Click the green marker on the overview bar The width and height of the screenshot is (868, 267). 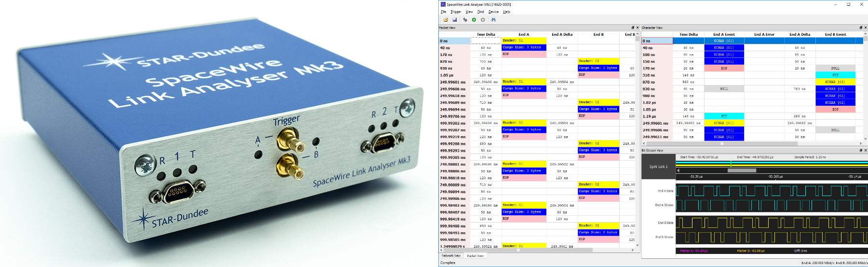[x=731, y=164]
